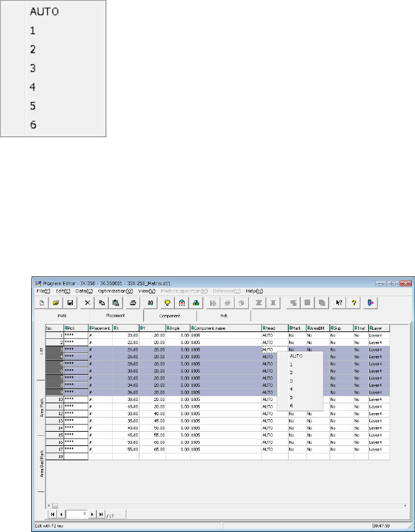Sort by the AreaBM column header

[318, 328]
